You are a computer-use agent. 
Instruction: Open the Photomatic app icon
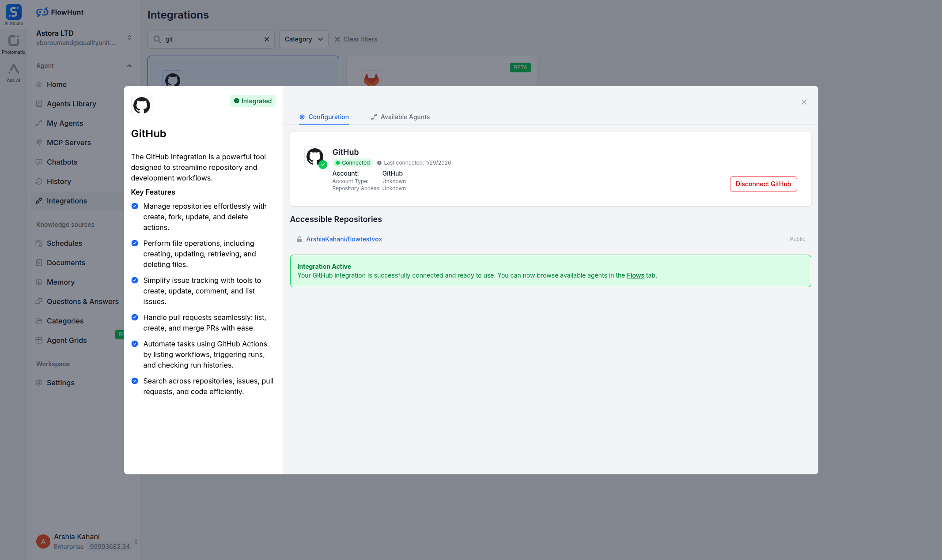click(x=13, y=41)
